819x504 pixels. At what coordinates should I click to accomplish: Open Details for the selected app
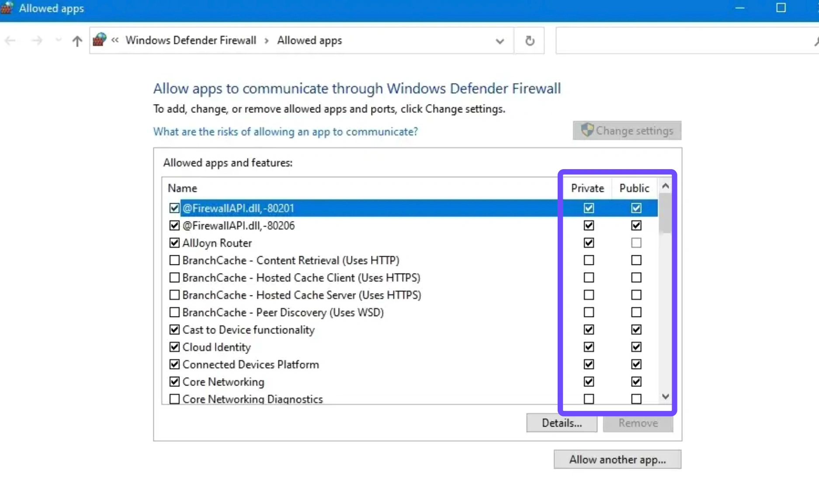562,423
